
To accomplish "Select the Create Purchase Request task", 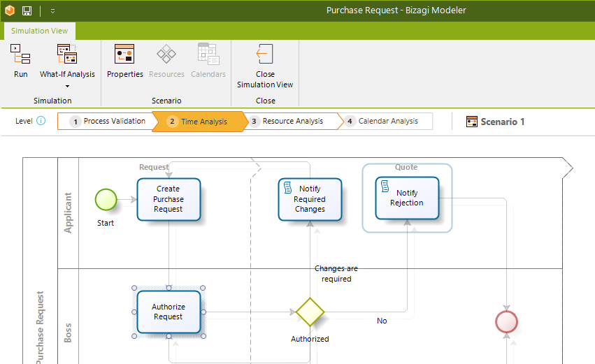I will 169,199.
